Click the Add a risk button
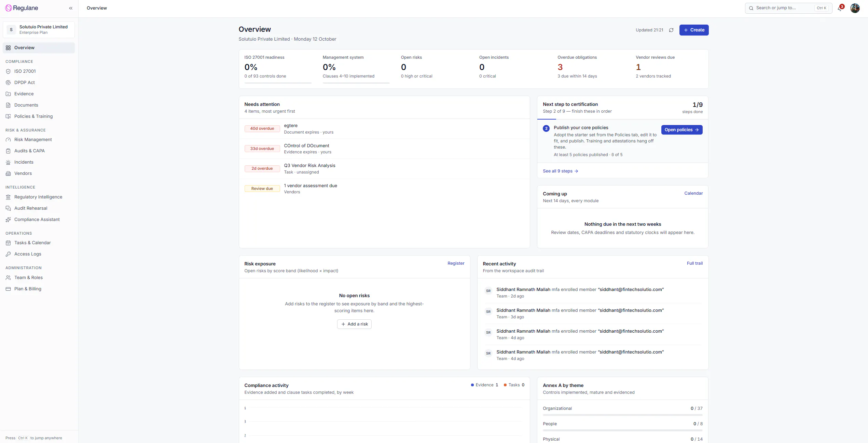Image resolution: width=868 pixels, height=443 pixels. coord(354,324)
